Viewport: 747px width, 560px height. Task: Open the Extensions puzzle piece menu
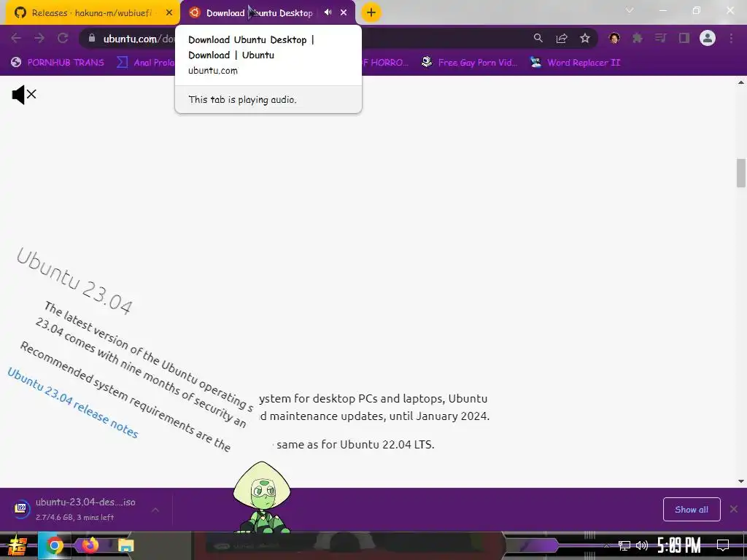tap(638, 38)
